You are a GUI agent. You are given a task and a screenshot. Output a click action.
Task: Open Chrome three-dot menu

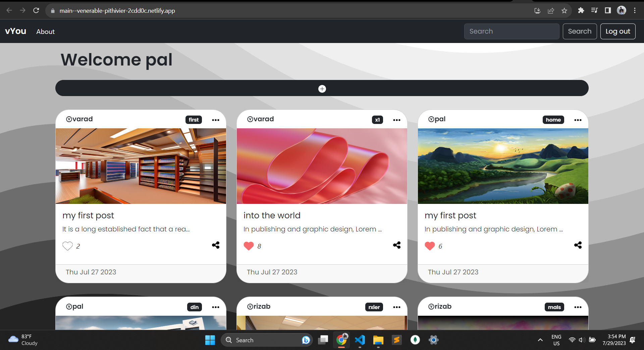635,10
